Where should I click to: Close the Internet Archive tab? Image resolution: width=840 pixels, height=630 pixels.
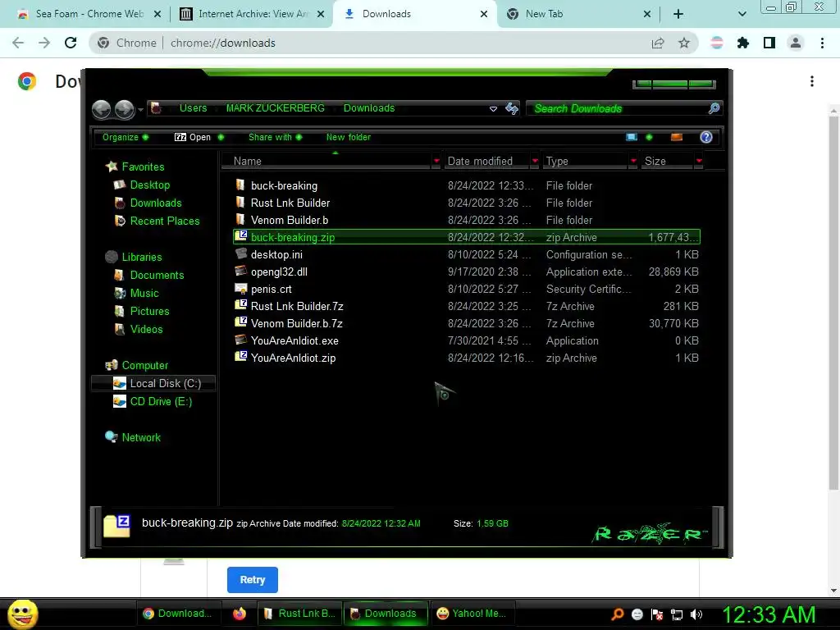[x=321, y=14]
